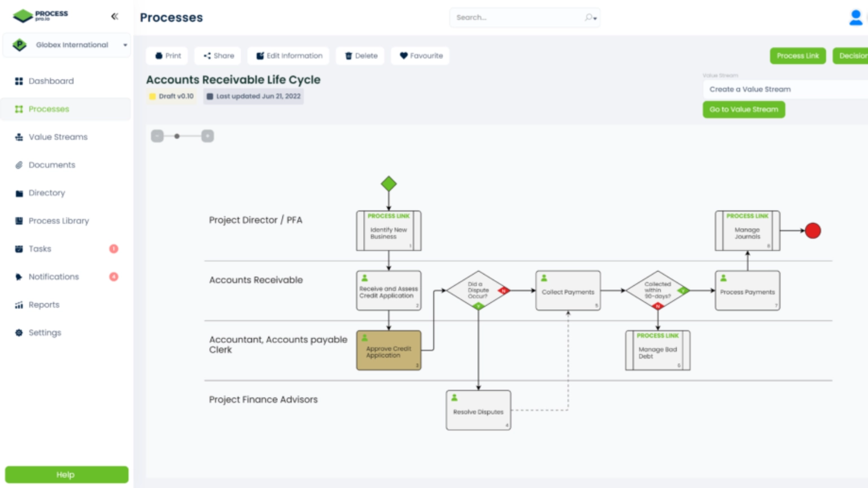Mark process as Favourite
Image resolution: width=868 pixels, height=488 pixels.
421,56
